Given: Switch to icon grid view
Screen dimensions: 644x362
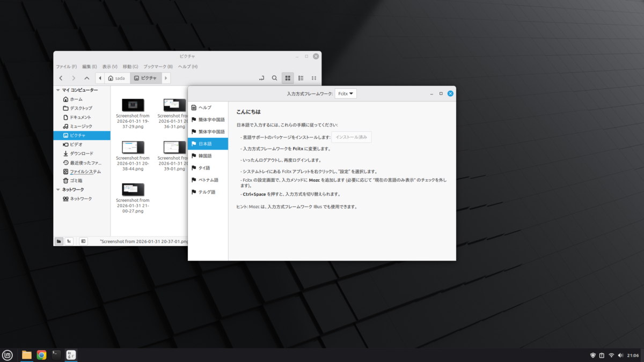Looking at the screenshot, I should coord(288,78).
